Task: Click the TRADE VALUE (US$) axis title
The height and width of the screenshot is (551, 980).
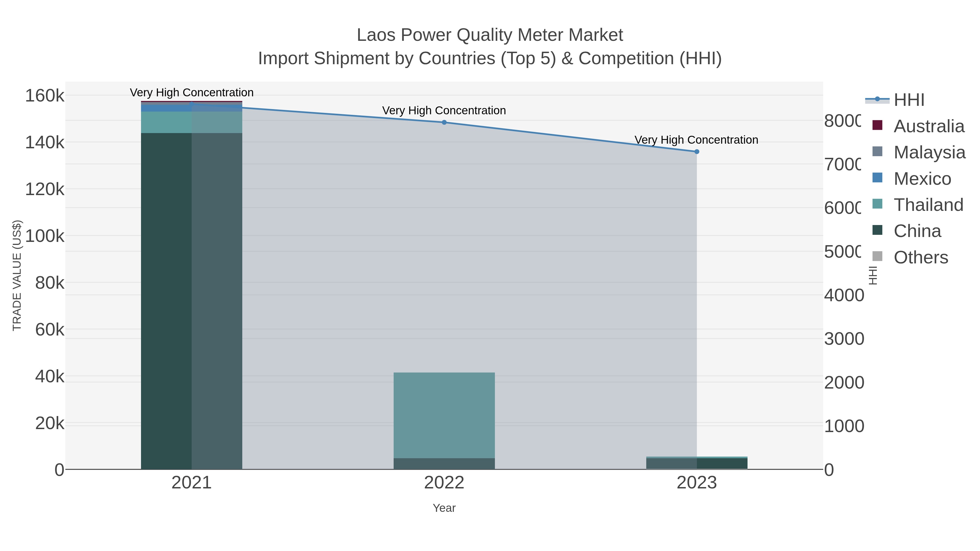Action: point(17,275)
